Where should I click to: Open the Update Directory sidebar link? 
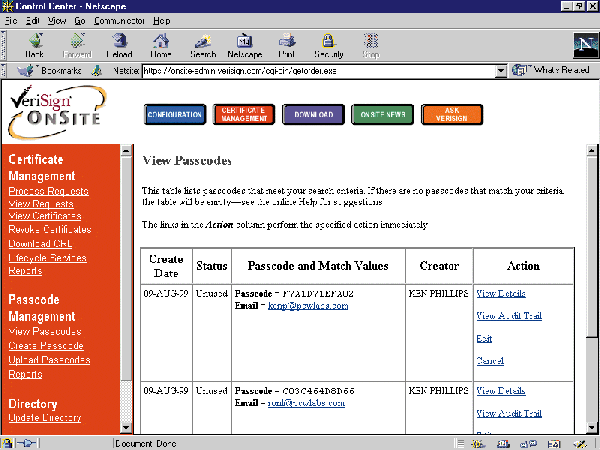pyautogui.click(x=45, y=417)
